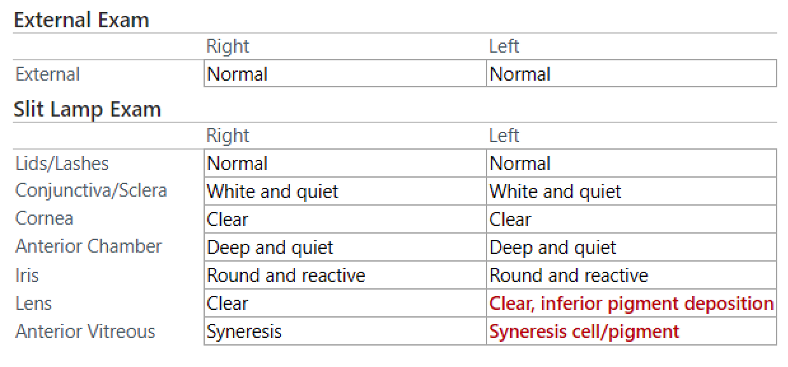Click the Slit Lamp Exam heading
The width and height of the screenshot is (788, 367).
click(x=87, y=109)
